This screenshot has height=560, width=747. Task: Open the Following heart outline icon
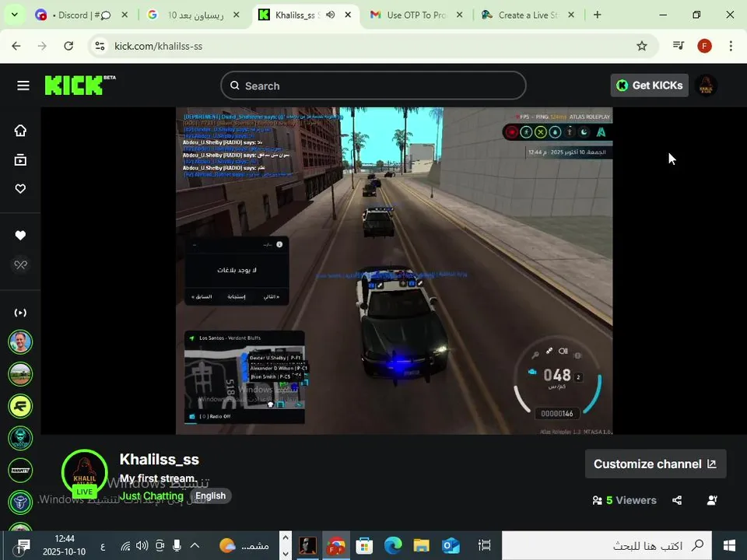click(20, 189)
